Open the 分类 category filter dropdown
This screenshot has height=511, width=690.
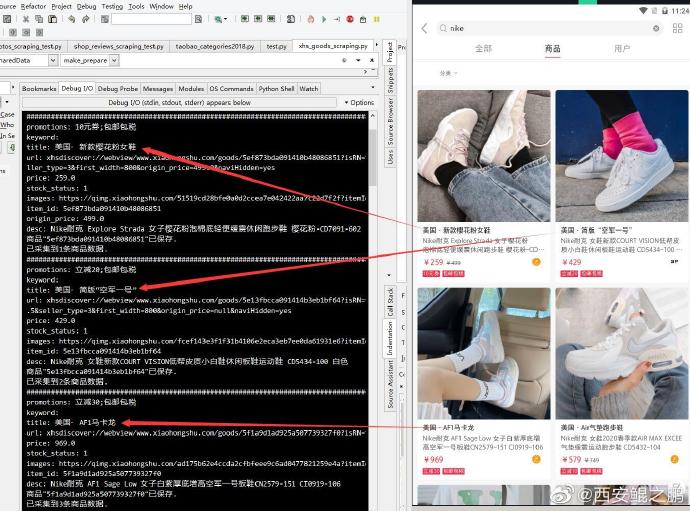(x=448, y=73)
